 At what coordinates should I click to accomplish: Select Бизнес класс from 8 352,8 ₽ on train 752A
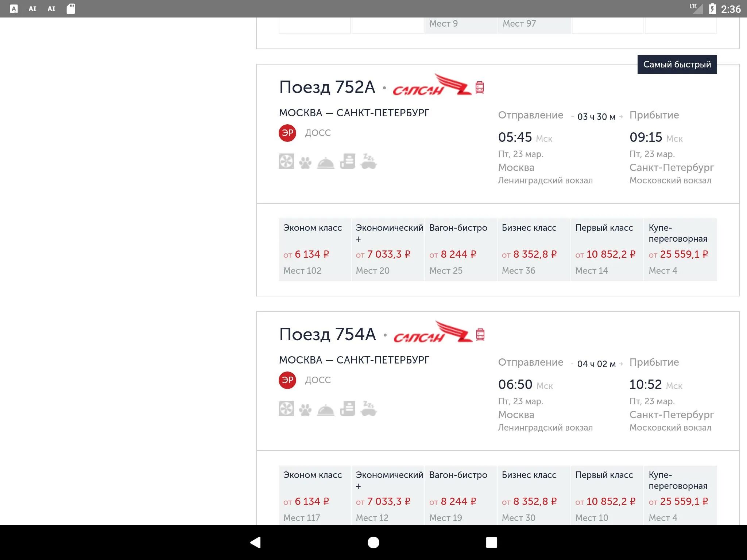[x=533, y=249]
